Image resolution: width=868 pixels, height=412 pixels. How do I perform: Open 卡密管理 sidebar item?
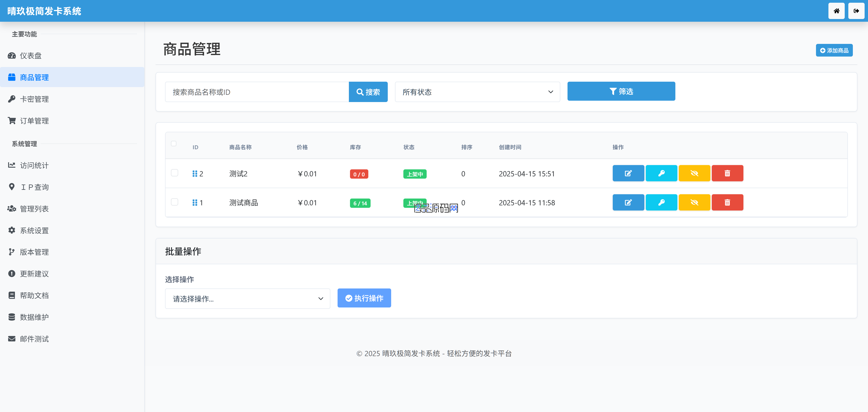72,99
